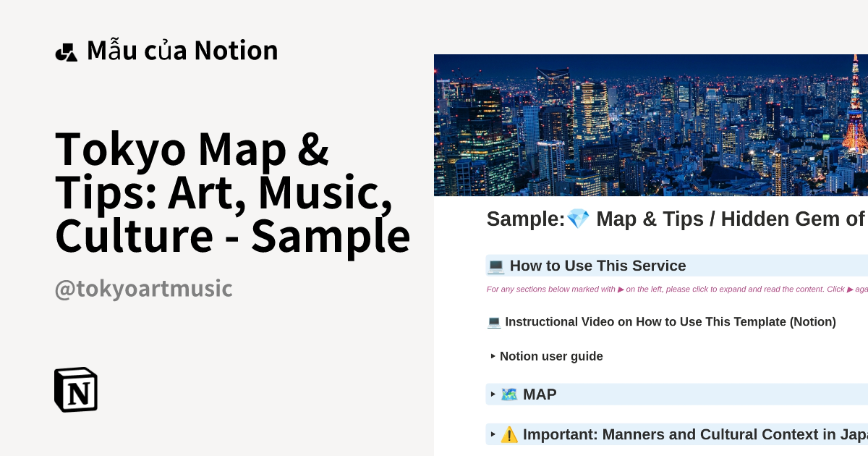This screenshot has height=456, width=868.
Task: Click the "Mẫu của Notion" header
Action: point(182,49)
